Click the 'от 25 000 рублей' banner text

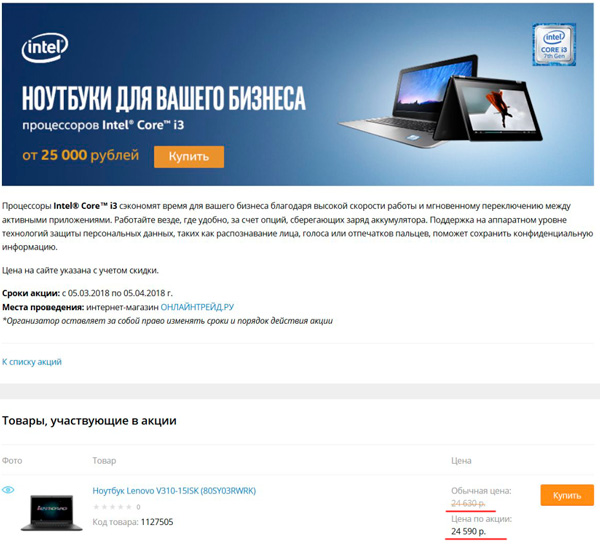[80, 155]
